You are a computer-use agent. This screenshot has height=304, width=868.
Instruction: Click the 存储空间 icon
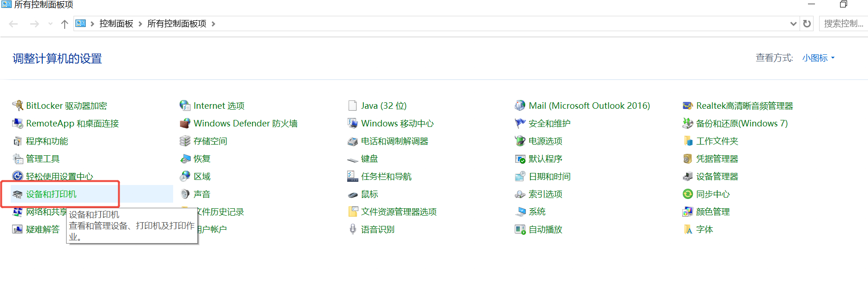coord(185,141)
